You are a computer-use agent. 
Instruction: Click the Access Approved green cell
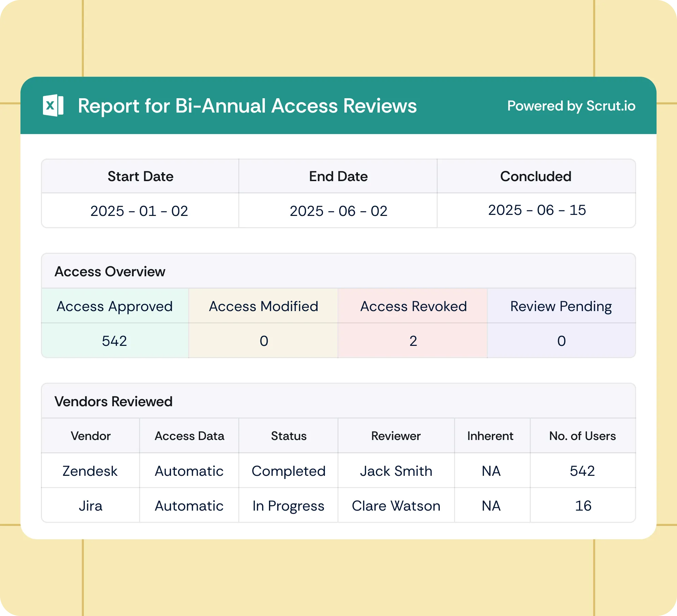point(115,306)
